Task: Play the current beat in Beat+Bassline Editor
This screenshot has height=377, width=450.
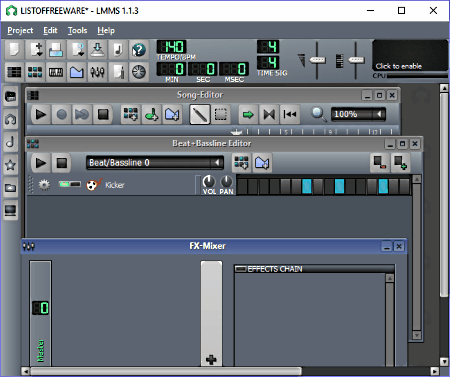Action: [x=41, y=163]
